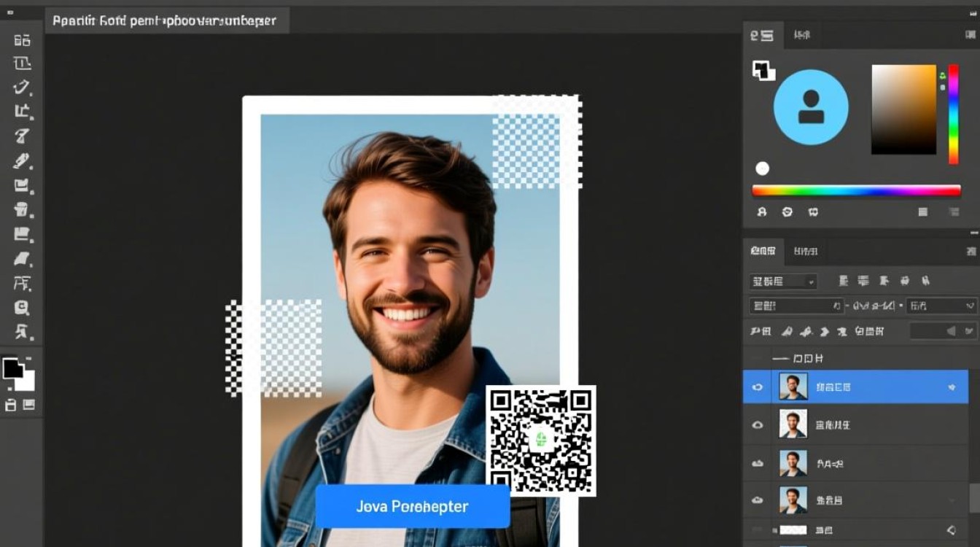Click the thumbnail of the third portrait layer
980x547 pixels.
(x=793, y=463)
